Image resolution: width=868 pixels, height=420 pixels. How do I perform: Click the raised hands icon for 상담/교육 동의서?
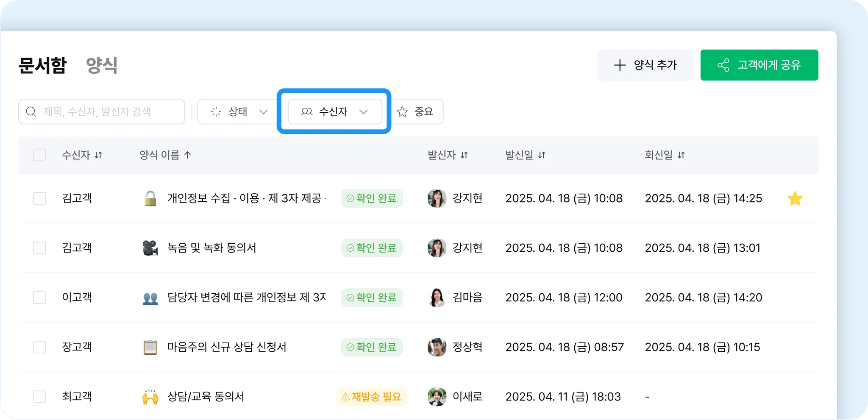[150, 397]
